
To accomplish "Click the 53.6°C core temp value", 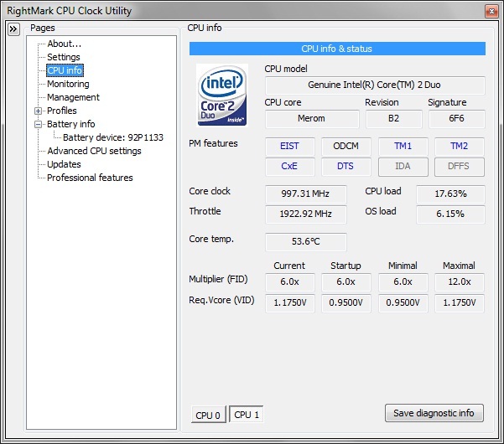I will [306, 242].
